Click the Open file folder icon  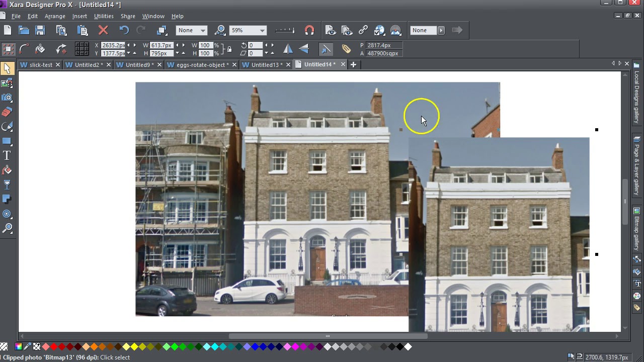click(x=24, y=30)
